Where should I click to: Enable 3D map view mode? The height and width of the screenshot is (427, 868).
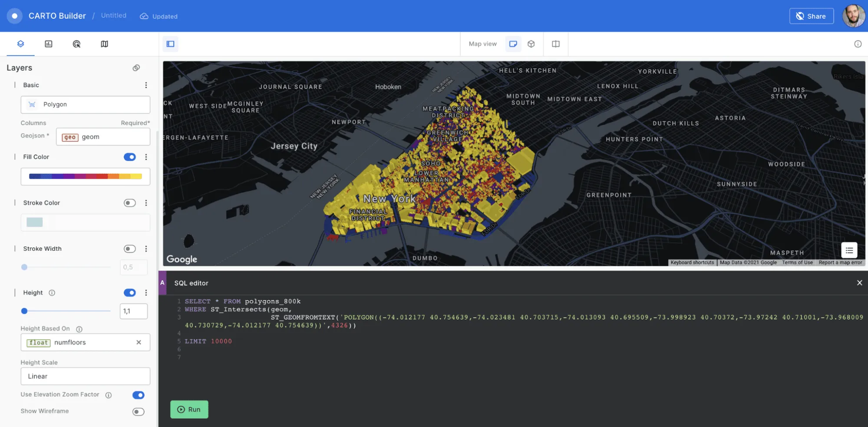pyautogui.click(x=531, y=44)
